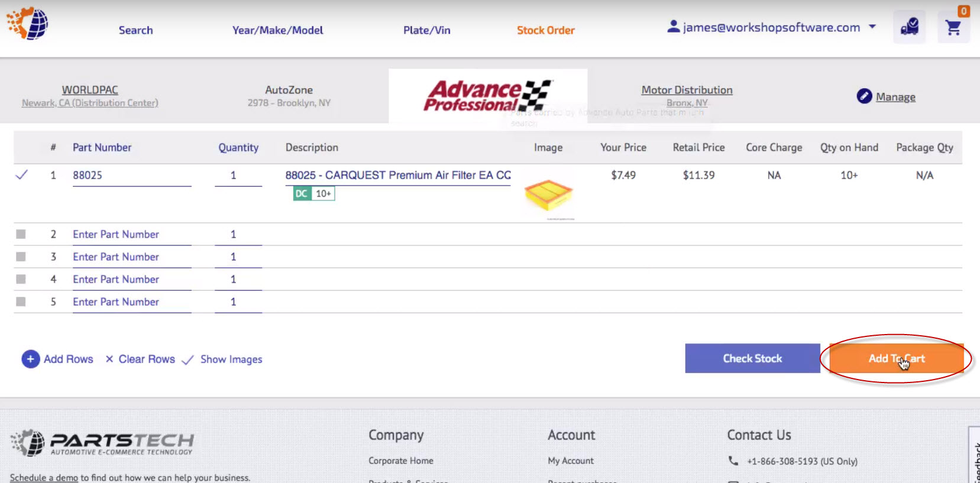Open the Search menu item
The width and height of the screenshot is (980, 483).
coord(135,30)
